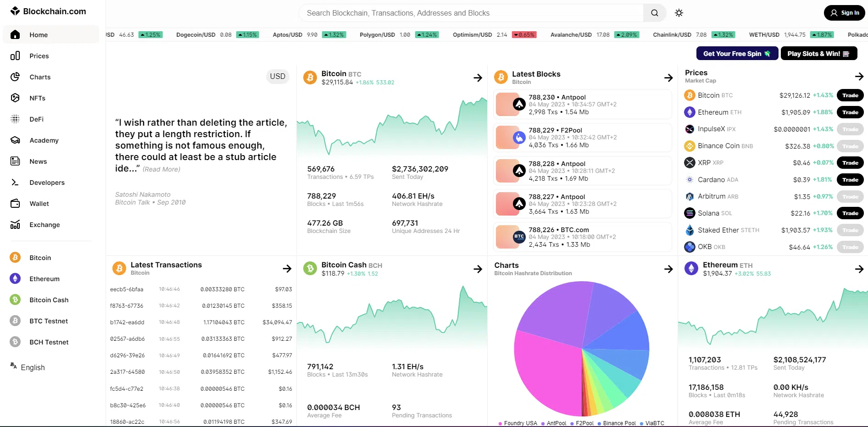868x427 pixels.
Task: Click the Arbitrum ARB coin icon
Action: (690, 196)
